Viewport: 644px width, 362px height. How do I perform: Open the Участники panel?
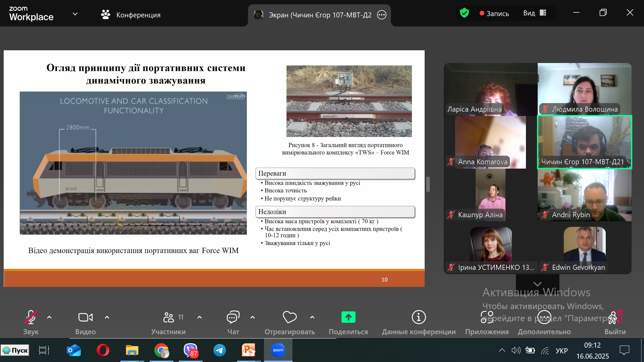tap(168, 322)
